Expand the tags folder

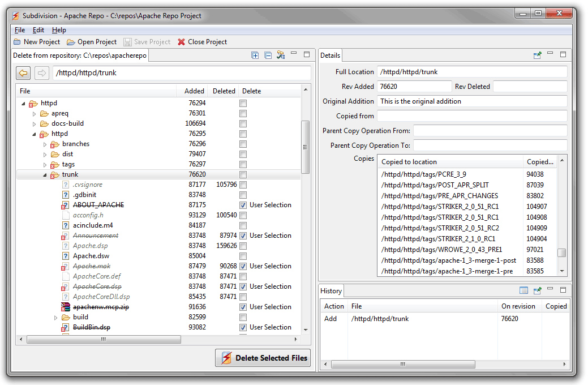[45, 165]
